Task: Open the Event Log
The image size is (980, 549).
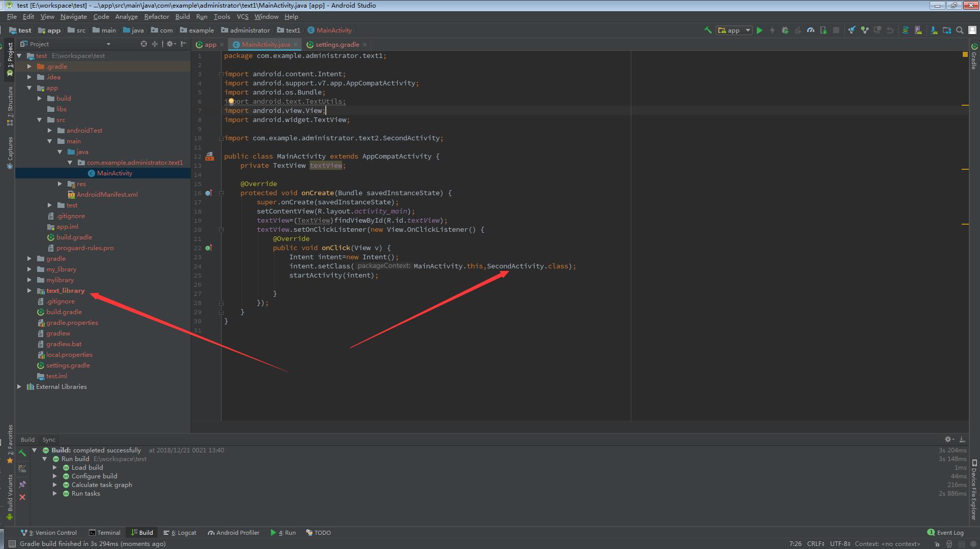Action: click(948, 532)
